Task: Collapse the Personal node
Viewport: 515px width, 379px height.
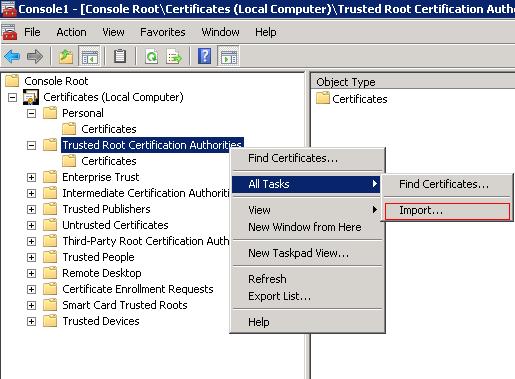Action: tap(31, 113)
